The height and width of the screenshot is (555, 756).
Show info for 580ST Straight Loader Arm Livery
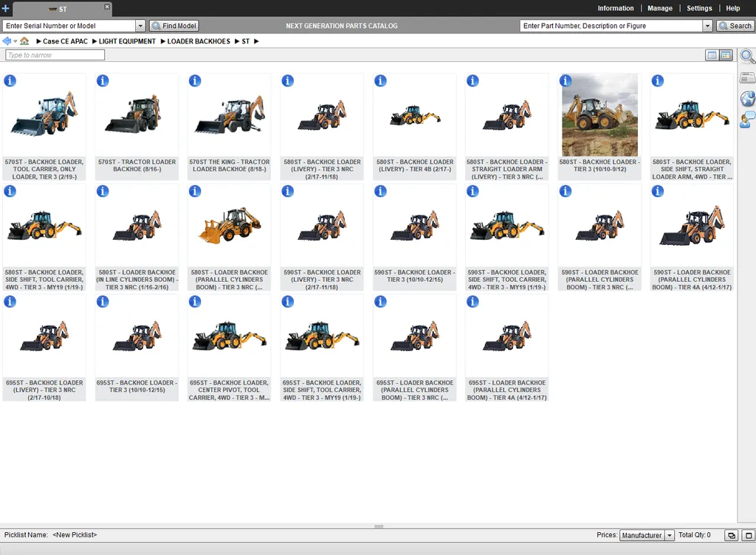coord(472,80)
